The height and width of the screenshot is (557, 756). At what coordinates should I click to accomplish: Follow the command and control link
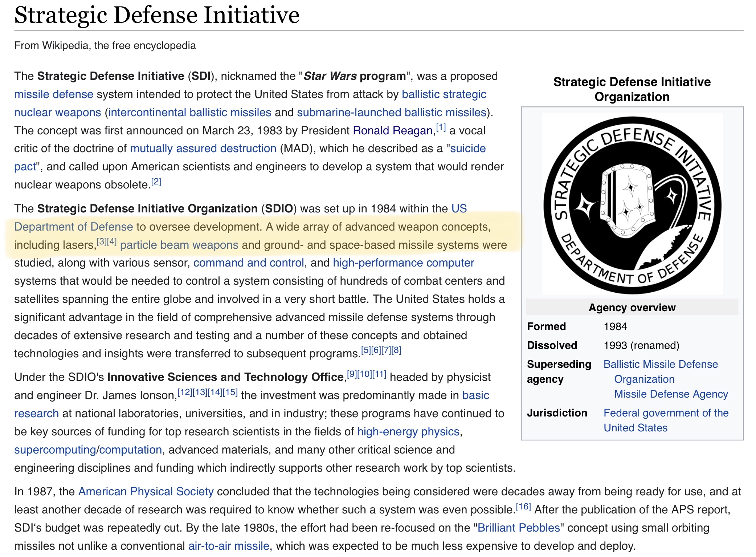(x=248, y=263)
